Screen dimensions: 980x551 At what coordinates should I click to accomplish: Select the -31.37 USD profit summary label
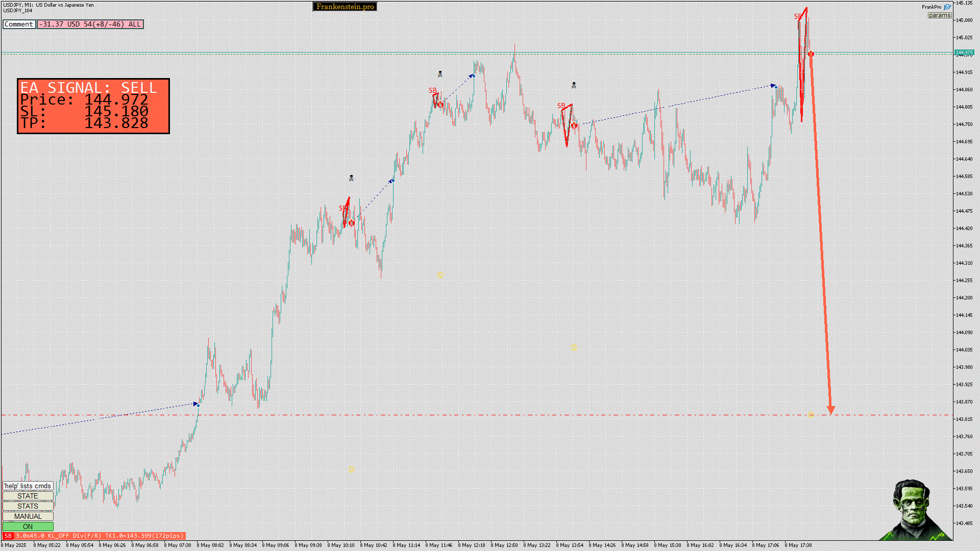coord(90,24)
